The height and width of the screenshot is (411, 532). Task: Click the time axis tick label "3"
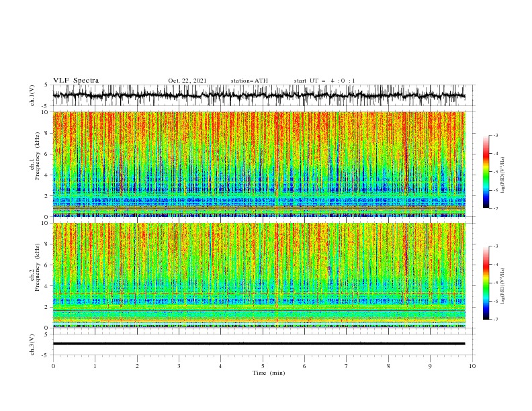pos(179,366)
